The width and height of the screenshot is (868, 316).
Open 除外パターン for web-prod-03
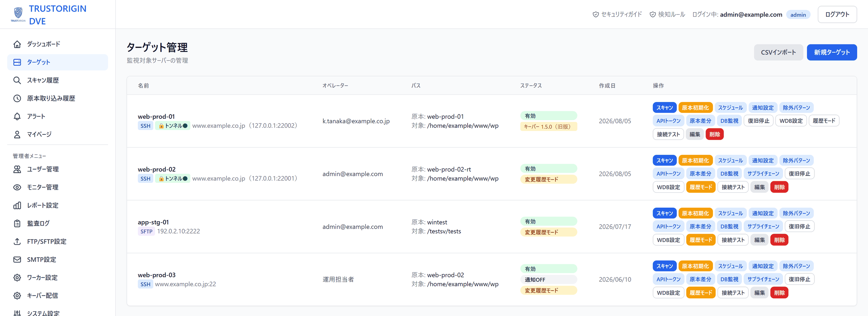[x=796, y=266]
